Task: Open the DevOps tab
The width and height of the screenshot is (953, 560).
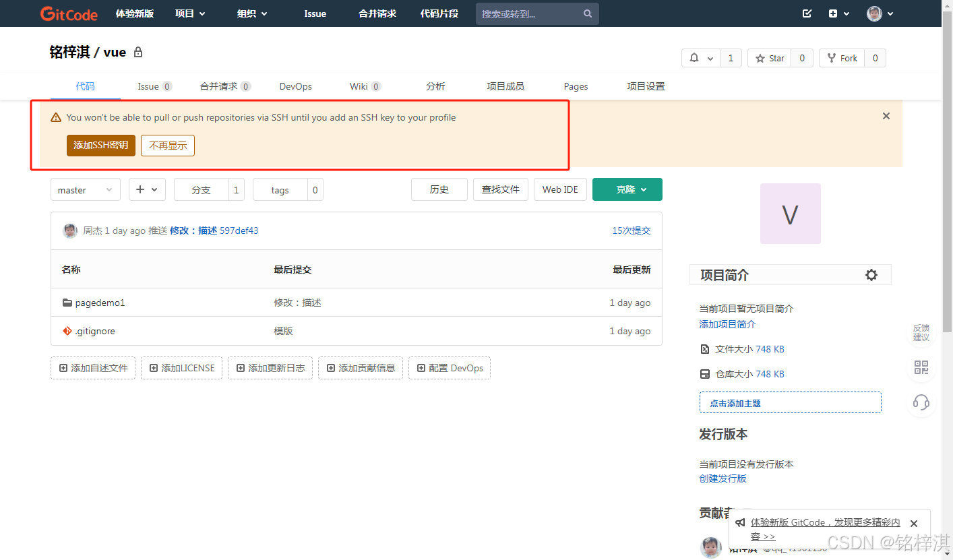Action: (x=296, y=86)
